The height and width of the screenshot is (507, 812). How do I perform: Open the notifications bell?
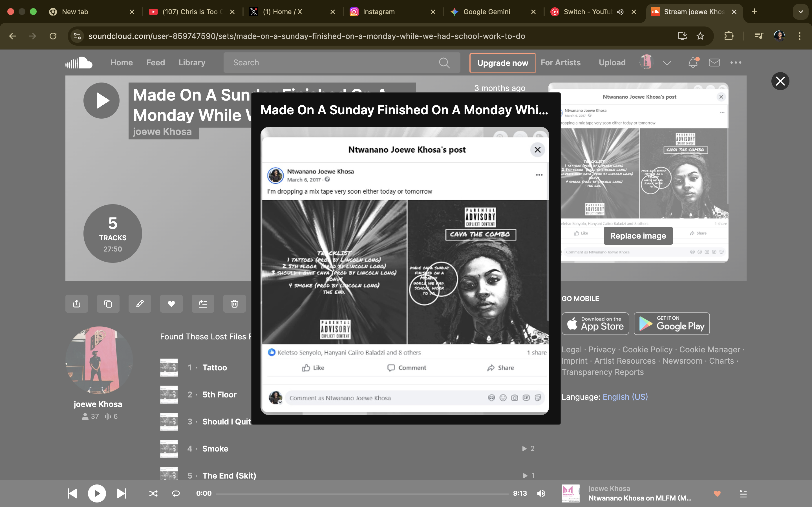point(693,63)
